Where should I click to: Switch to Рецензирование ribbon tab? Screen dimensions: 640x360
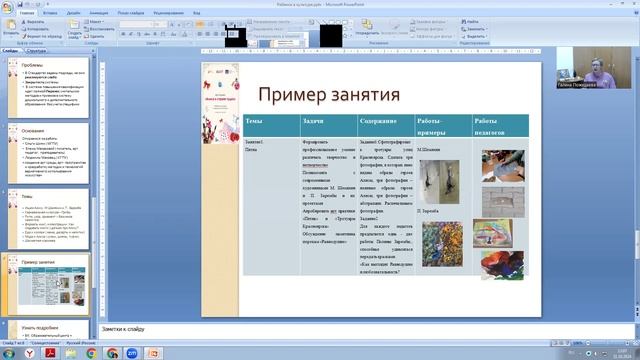(x=169, y=13)
